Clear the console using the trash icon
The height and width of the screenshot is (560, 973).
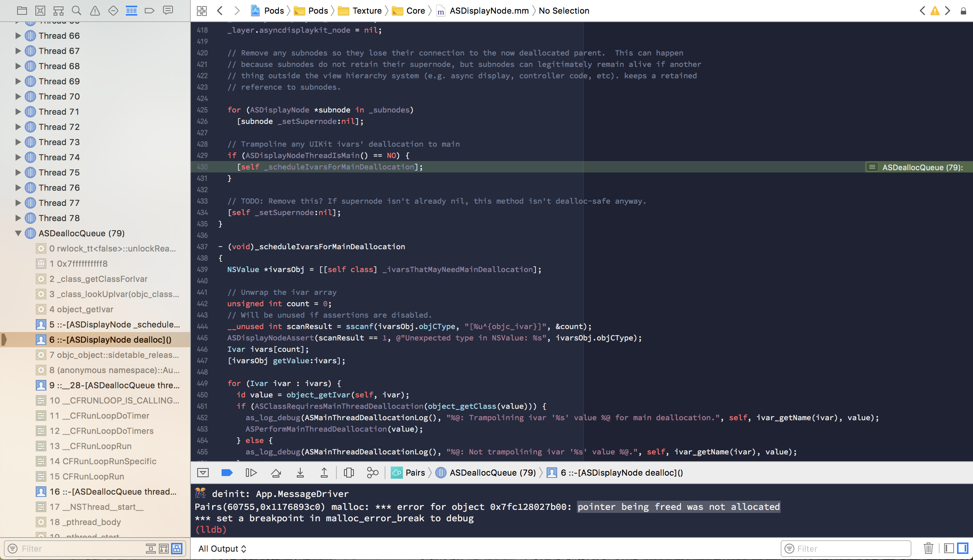pos(929,549)
